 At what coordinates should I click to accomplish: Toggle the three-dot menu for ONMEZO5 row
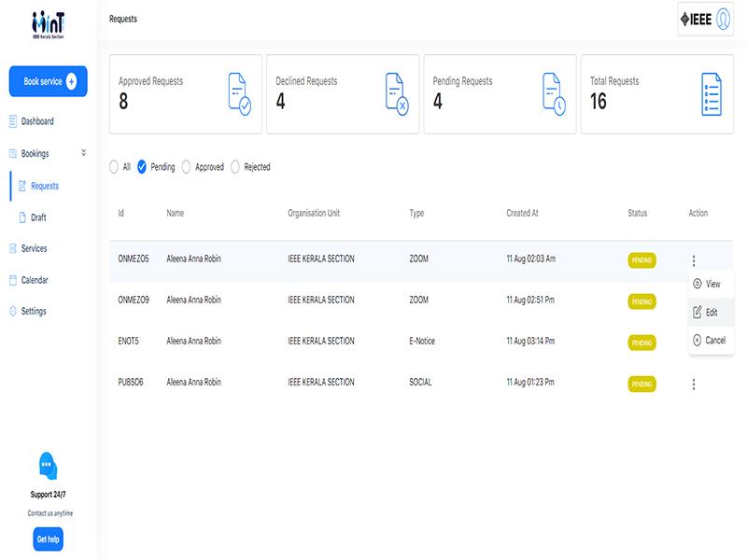point(694,261)
